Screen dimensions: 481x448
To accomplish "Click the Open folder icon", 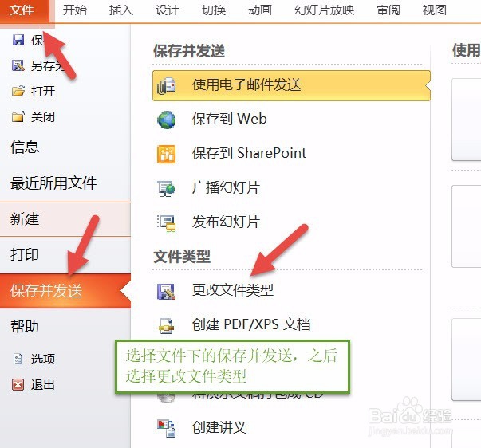I will click(18, 91).
